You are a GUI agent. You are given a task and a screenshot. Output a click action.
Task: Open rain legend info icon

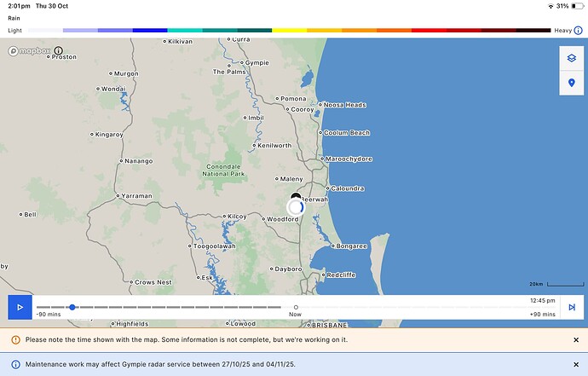point(579,31)
